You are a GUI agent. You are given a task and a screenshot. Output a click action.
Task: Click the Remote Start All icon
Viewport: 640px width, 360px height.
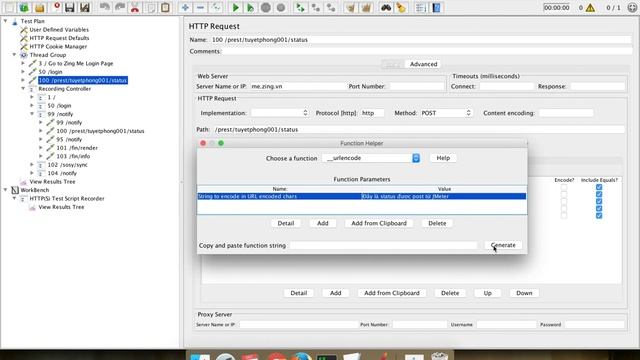click(x=300, y=7)
